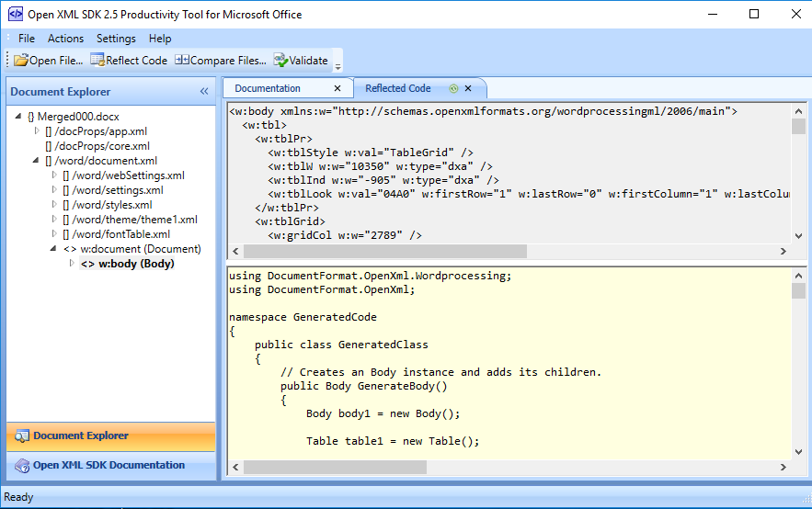Click code pane scroll down arrow
812x509 pixels.
pos(798,452)
